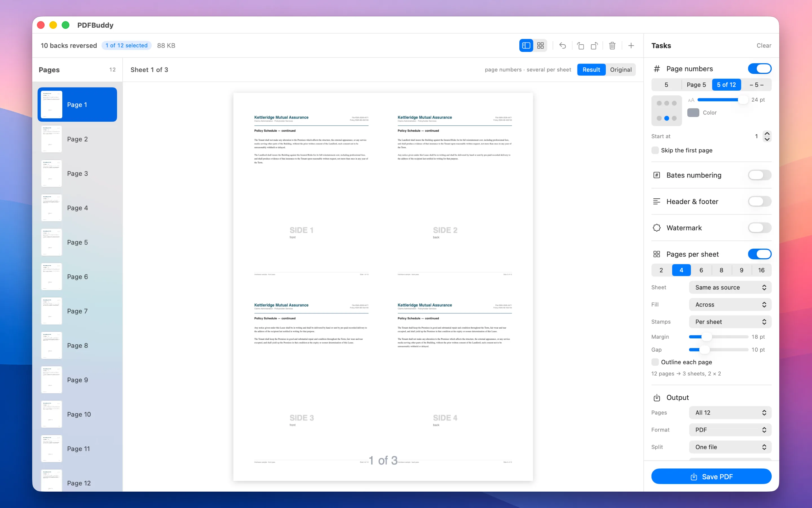Choose bottom-center number position dot

pos(667,118)
